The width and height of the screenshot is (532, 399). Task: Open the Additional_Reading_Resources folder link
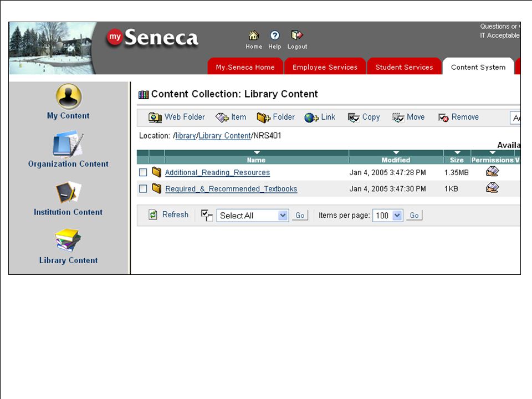[x=217, y=172]
